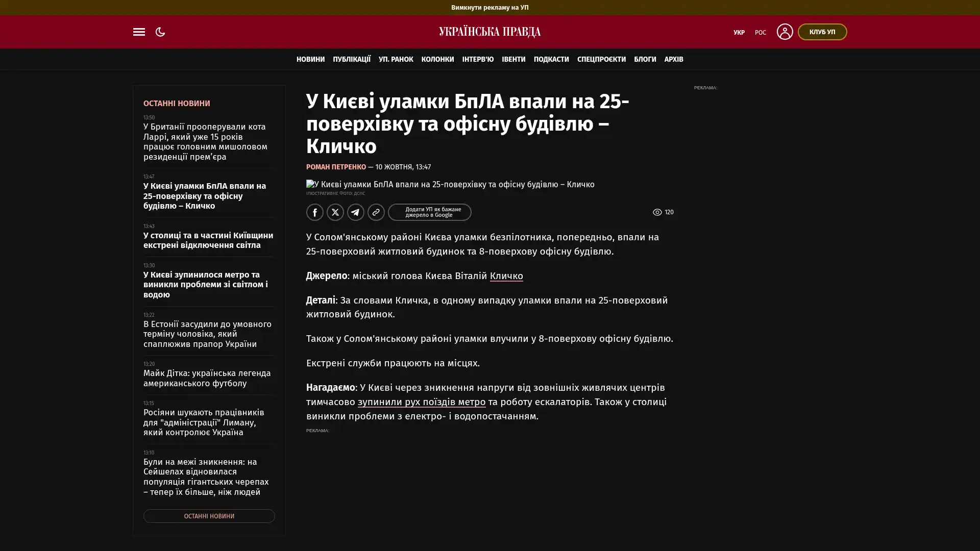The width and height of the screenshot is (980, 551).
Task: Open the user account profile icon
Action: tap(785, 32)
